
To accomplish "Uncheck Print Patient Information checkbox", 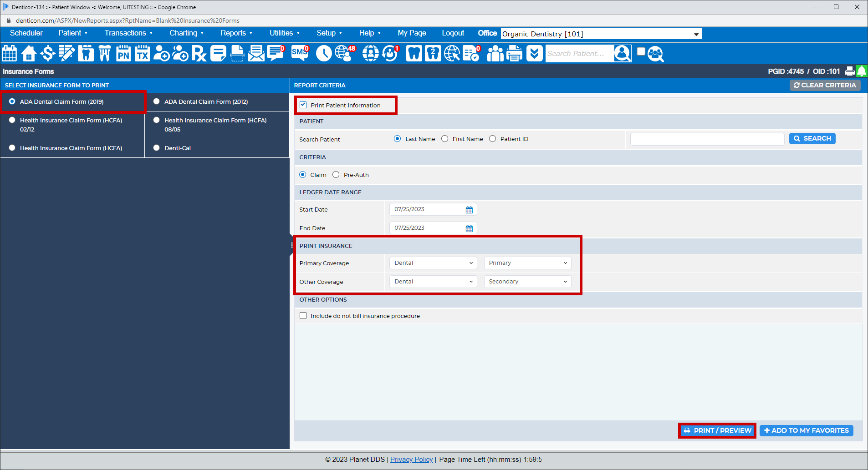I will click(x=303, y=105).
